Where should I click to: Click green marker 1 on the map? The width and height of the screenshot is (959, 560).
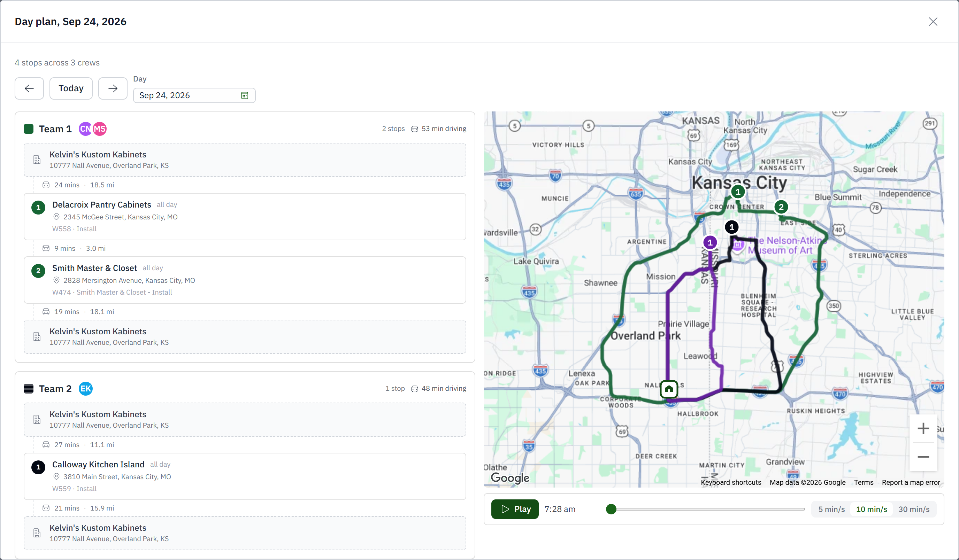(x=738, y=191)
